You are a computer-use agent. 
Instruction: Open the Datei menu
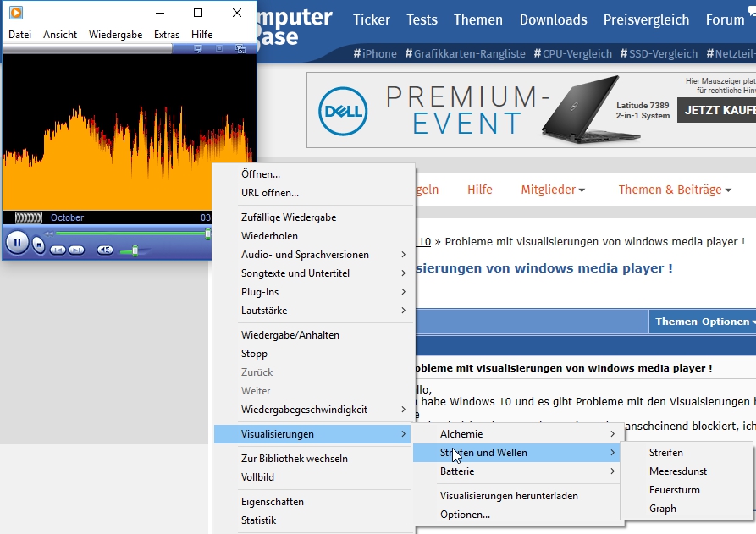pyautogui.click(x=19, y=35)
